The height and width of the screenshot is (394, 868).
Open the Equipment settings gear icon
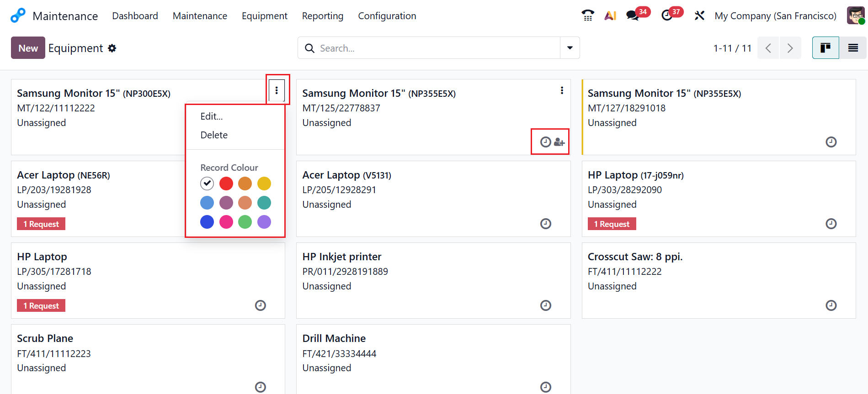tap(112, 48)
